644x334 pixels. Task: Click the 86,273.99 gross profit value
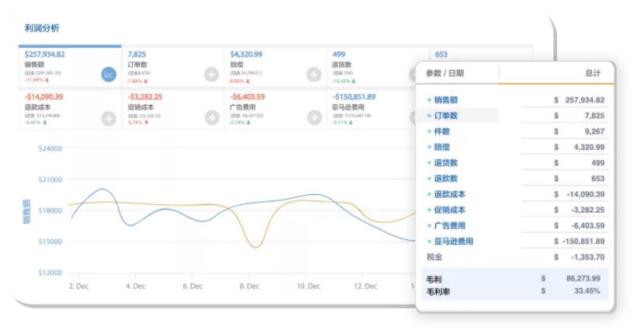click(583, 279)
